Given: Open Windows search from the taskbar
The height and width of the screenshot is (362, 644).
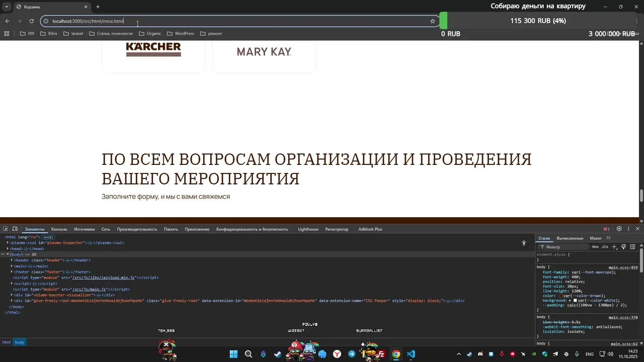Looking at the screenshot, I should pos(249,354).
